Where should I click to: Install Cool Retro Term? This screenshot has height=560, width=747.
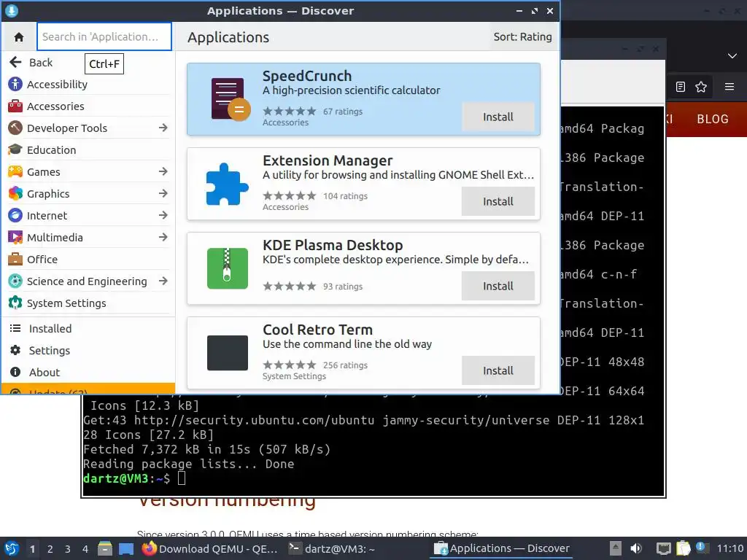(498, 370)
